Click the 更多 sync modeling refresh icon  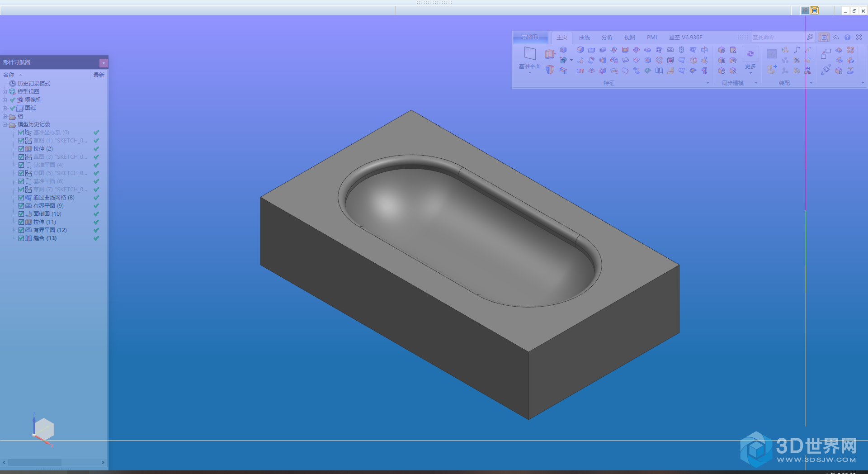coord(750,54)
